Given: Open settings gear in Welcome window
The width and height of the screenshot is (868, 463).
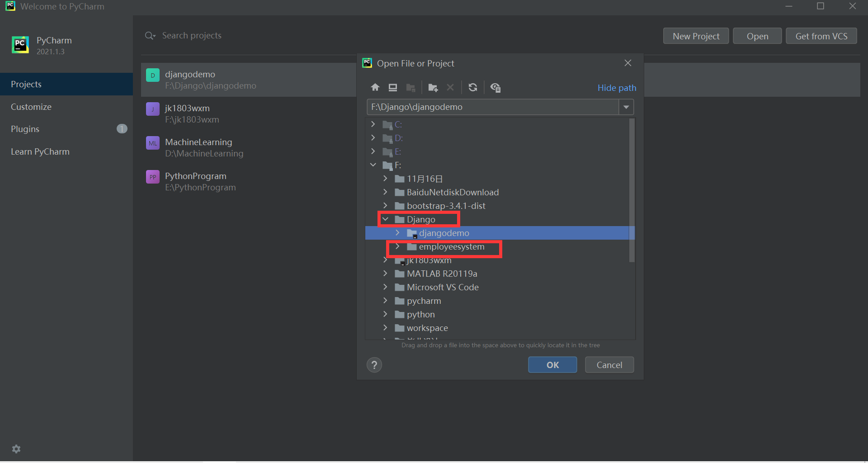Looking at the screenshot, I should point(16,449).
